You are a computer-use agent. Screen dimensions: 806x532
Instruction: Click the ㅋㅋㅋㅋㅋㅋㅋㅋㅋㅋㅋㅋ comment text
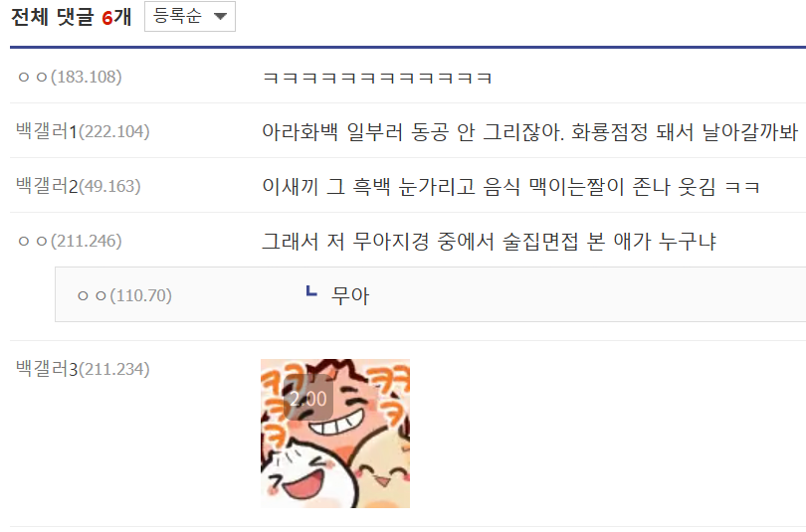click(x=378, y=78)
